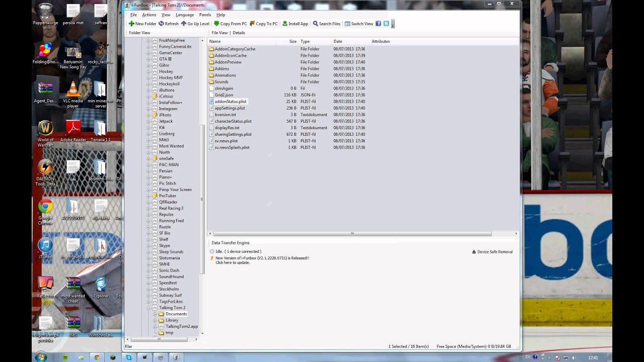
Task: Expand the Talking Tom 2 tree node
Action: 148,308
